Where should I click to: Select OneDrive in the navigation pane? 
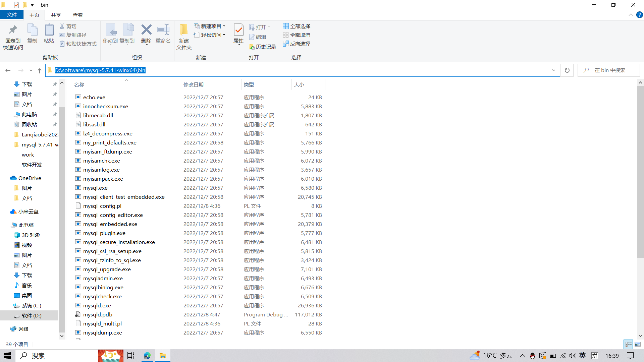pyautogui.click(x=30, y=178)
